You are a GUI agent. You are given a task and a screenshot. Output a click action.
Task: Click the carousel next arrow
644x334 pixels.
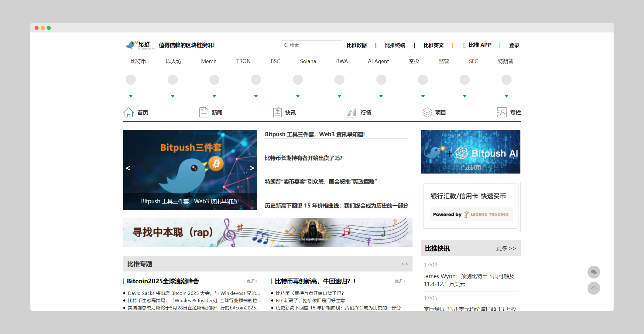(x=252, y=167)
